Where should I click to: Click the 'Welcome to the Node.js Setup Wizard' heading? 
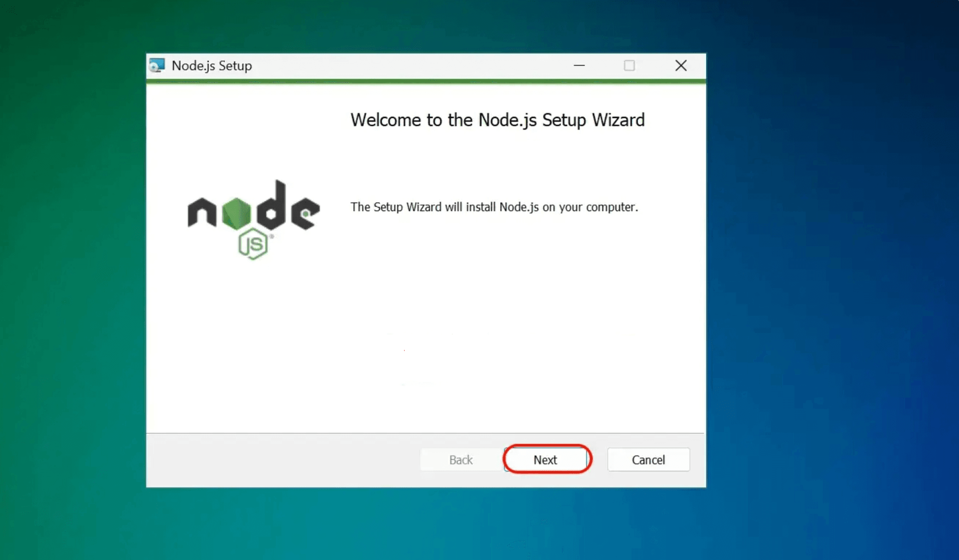tap(498, 120)
